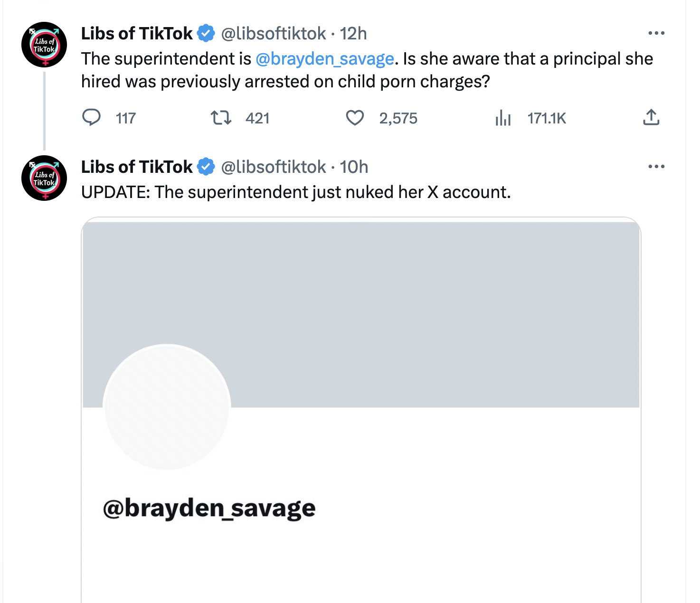Open Libs of TikTok name on first tweet
This screenshot has height=603, width=700.
[137, 34]
